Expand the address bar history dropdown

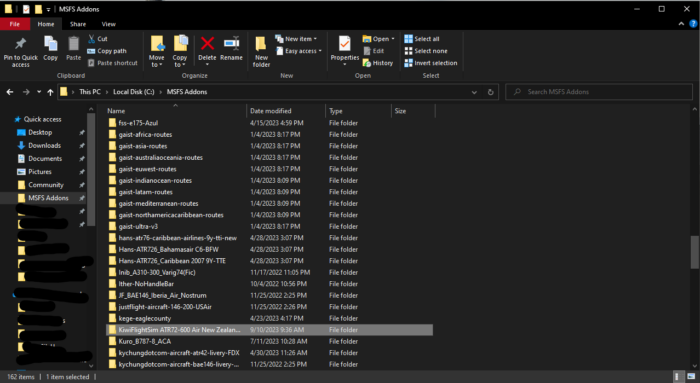pos(474,92)
